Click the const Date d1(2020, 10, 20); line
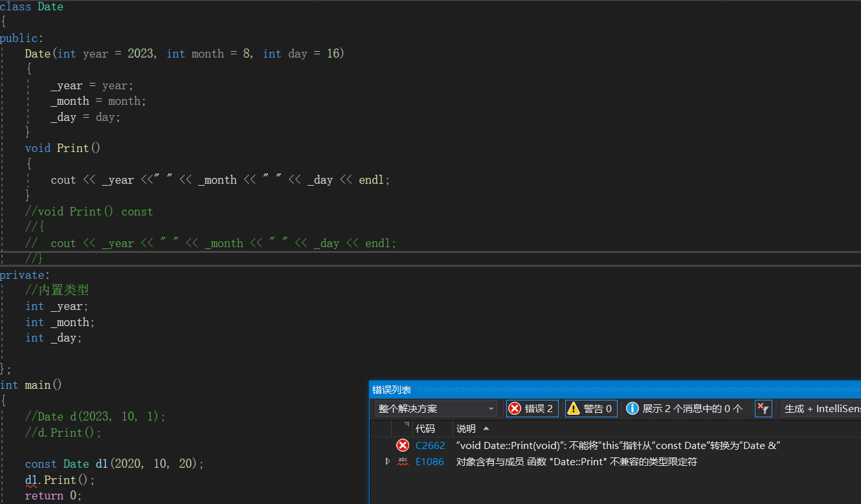The height and width of the screenshot is (504, 861). tap(115, 464)
